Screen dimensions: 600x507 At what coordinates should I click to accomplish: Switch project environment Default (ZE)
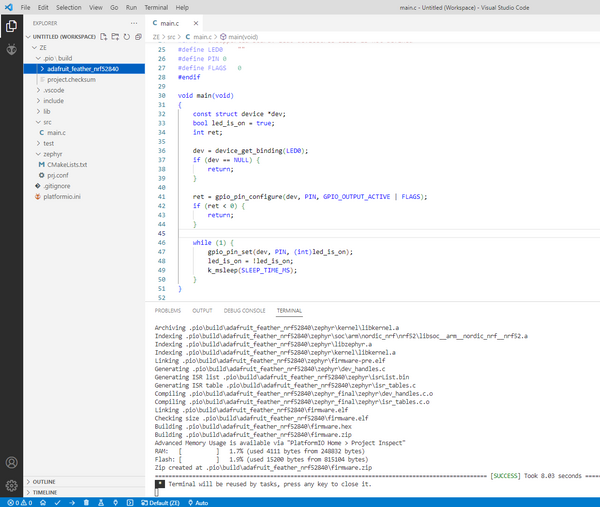pyautogui.click(x=161, y=503)
